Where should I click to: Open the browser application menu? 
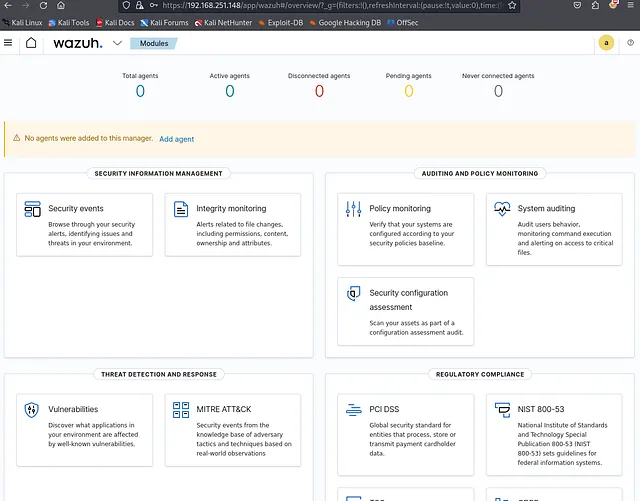(631, 5)
